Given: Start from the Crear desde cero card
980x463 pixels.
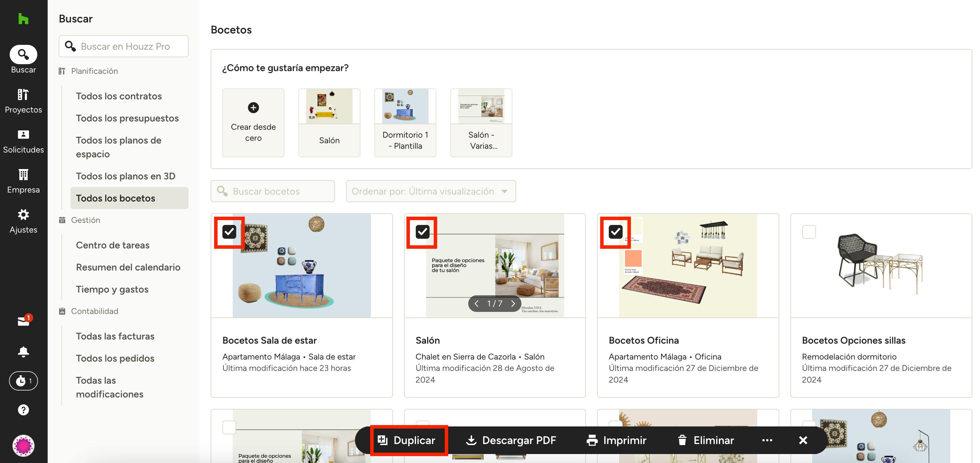Looking at the screenshot, I should point(253,122).
